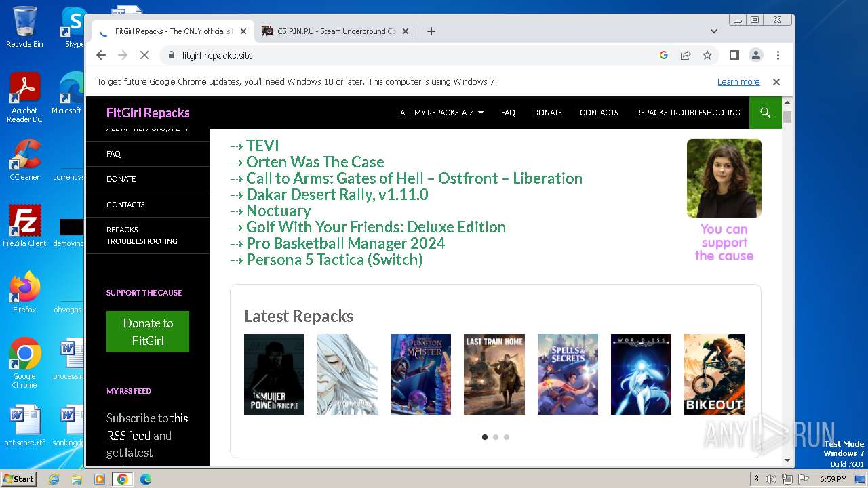The width and height of the screenshot is (868, 488).
Task: Select the third carousel page dot
Action: click(x=507, y=437)
